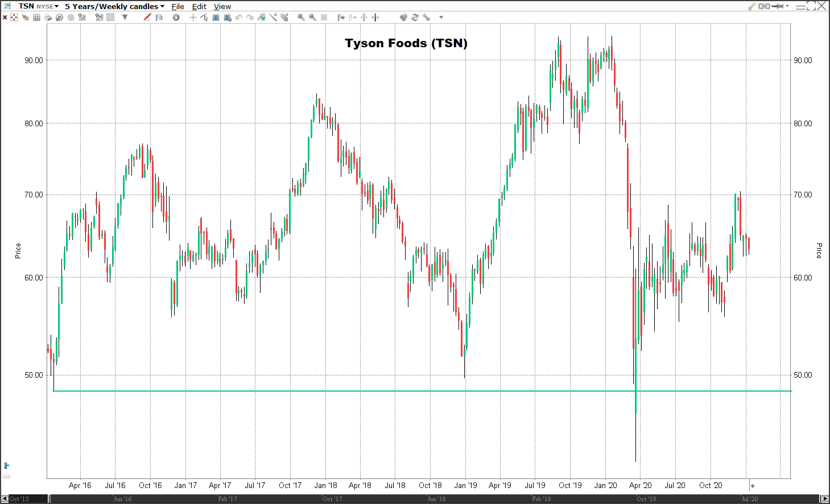Toggle the chain link icon
Screen dimensions: 830x504
point(764,6)
